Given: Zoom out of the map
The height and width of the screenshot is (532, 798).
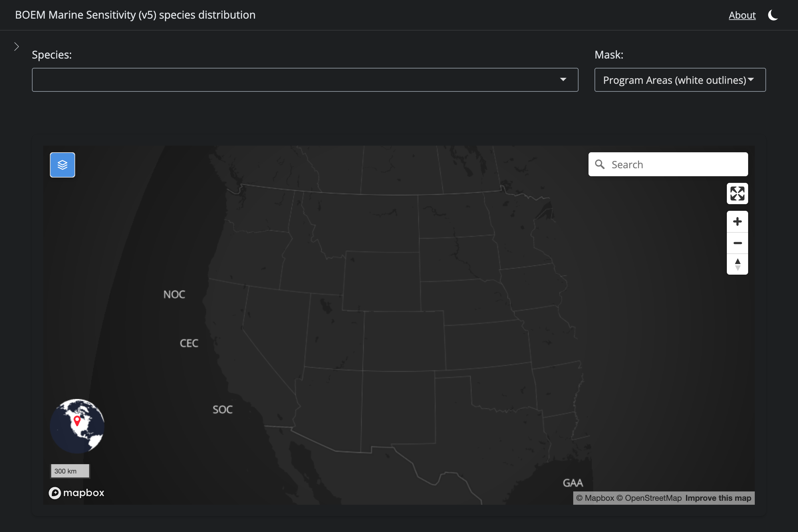Looking at the screenshot, I should point(737,243).
